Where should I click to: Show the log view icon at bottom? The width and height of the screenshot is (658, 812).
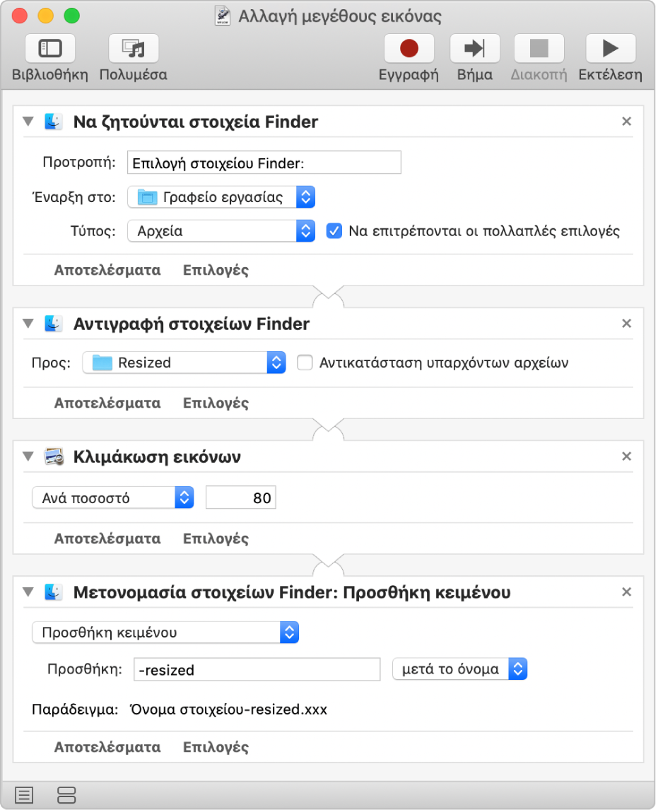[x=24, y=795]
